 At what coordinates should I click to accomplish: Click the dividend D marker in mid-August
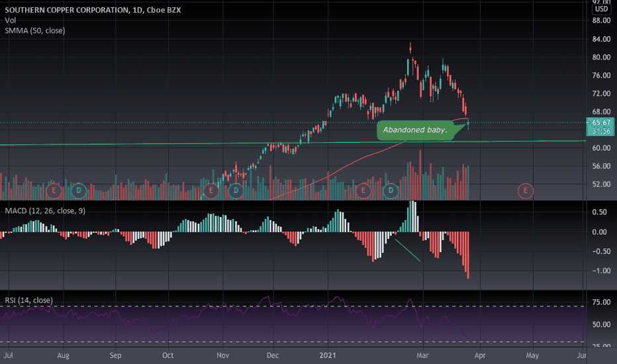click(x=79, y=191)
